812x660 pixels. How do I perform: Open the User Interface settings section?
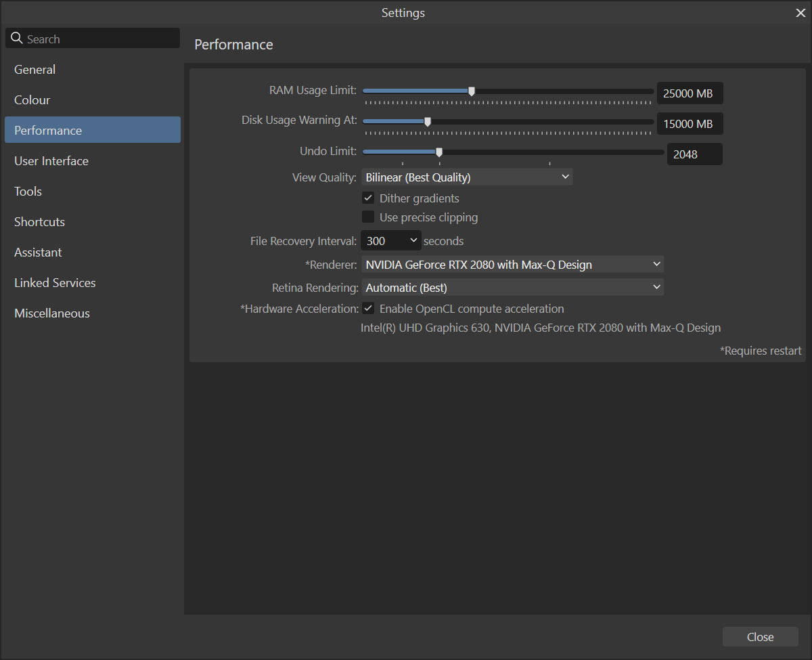click(x=51, y=160)
